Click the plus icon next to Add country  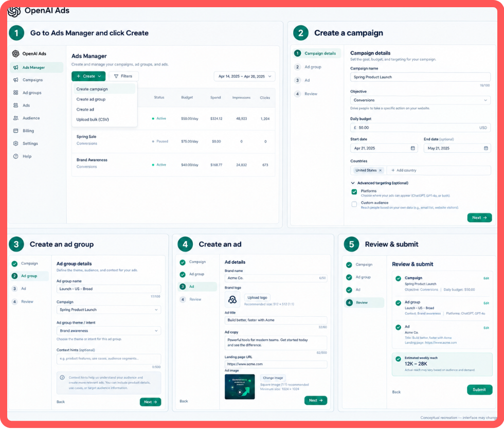pos(393,170)
